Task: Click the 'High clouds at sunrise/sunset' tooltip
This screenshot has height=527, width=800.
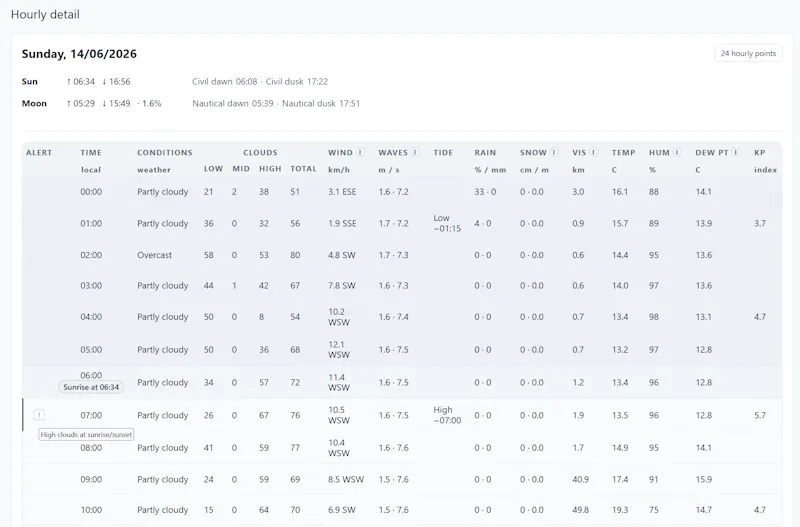Action: click(x=86, y=435)
